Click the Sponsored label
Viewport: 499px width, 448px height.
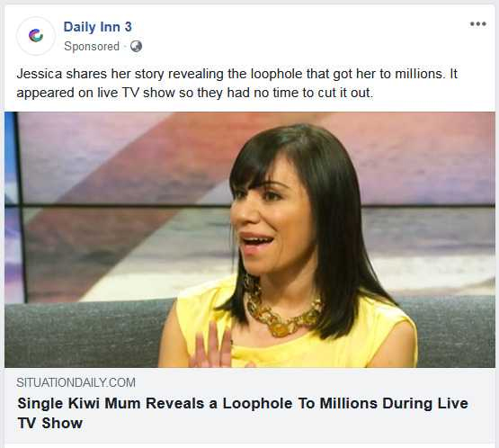coord(92,47)
